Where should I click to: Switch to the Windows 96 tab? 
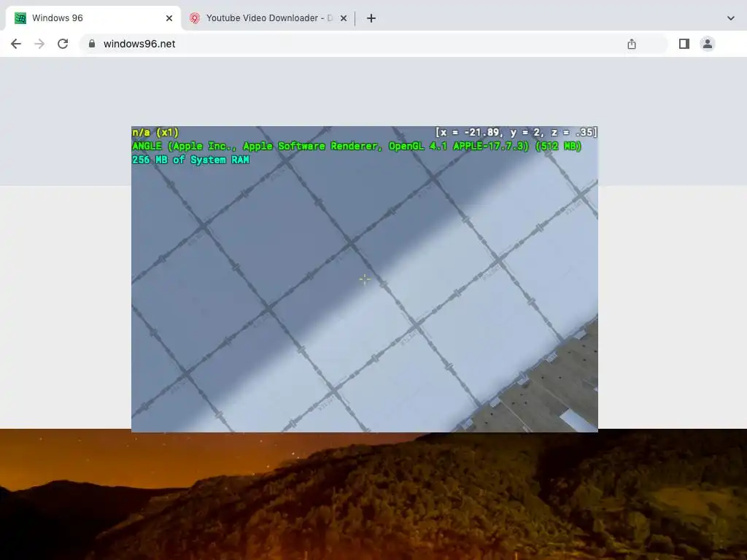tap(93, 18)
